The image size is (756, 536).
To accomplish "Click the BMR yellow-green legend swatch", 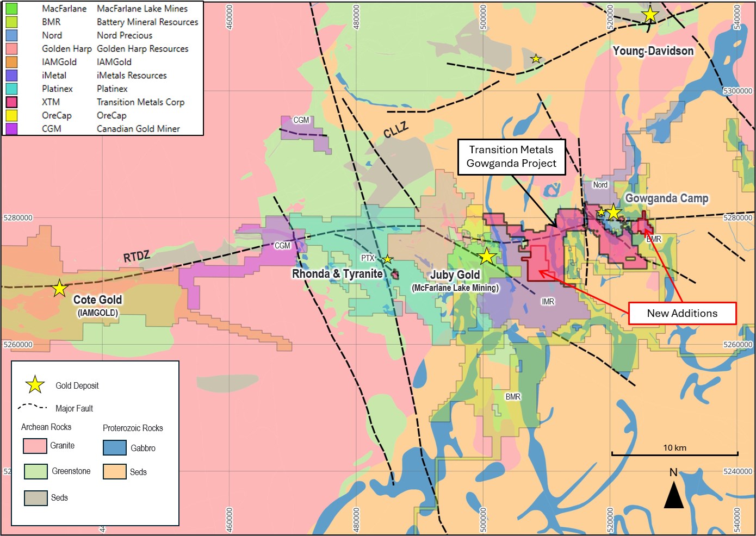I will pos(11,22).
